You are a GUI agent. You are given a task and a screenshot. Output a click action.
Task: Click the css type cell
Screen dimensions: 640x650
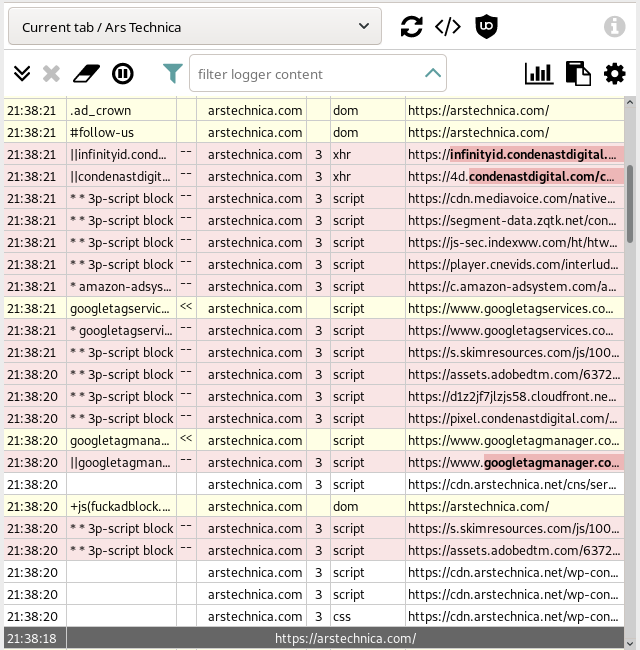pos(368,616)
